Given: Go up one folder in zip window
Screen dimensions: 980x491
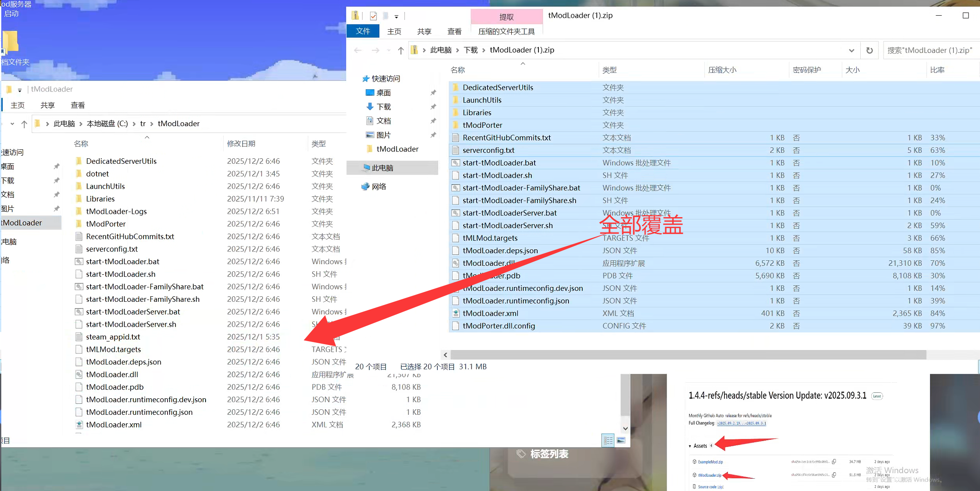Looking at the screenshot, I should (401, 50).
